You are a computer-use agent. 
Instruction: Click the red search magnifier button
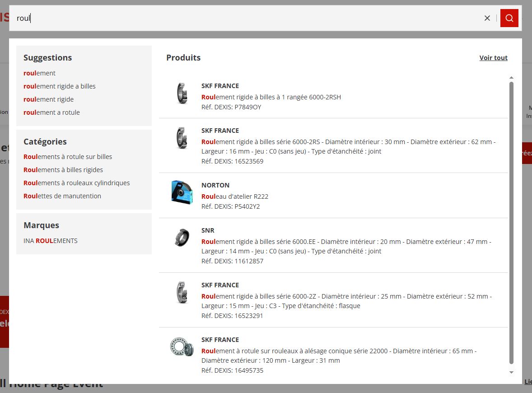(509, 18)
